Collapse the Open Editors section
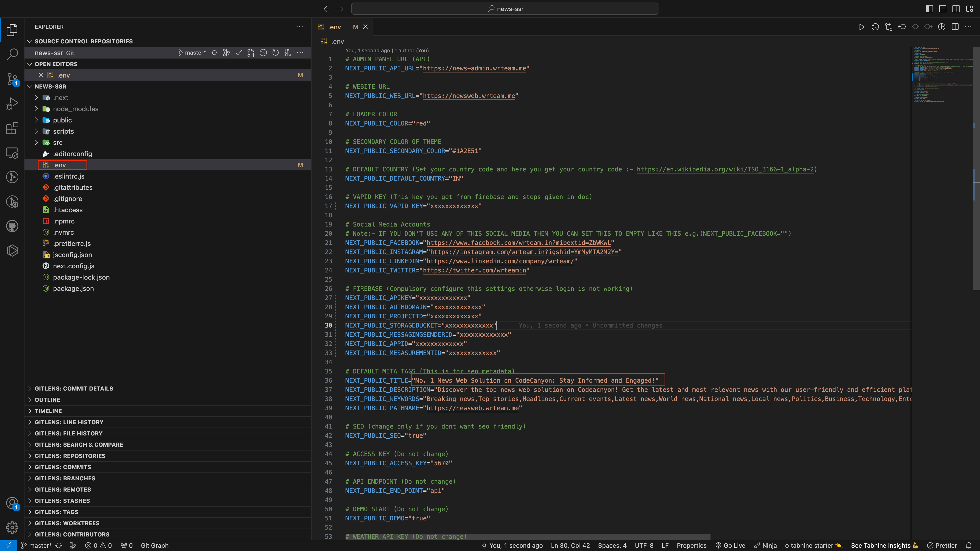Image resolution: width=980 pixels, height=551 pixels. (x=56, y=64)
